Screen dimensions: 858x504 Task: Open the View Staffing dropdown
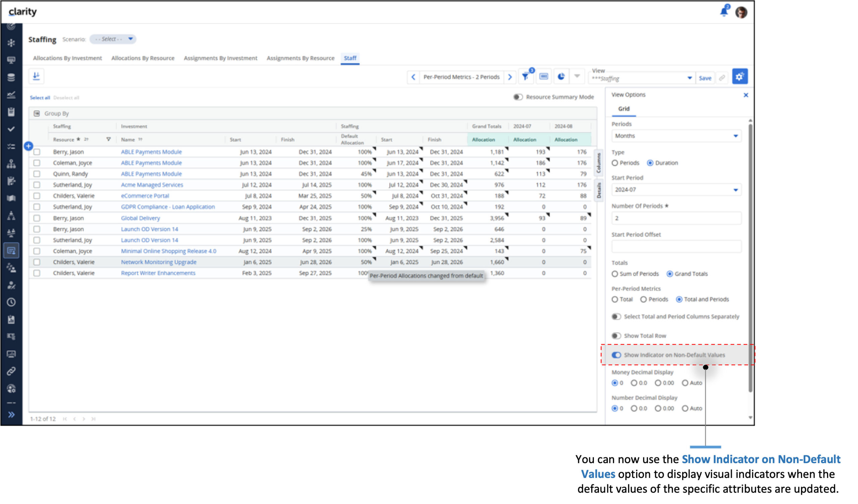tap(642, 79)
